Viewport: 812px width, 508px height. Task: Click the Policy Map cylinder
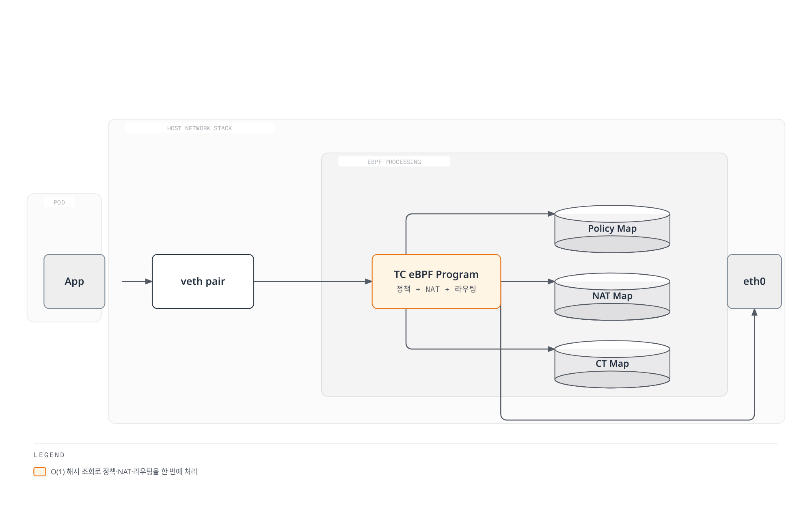[612, 229]
